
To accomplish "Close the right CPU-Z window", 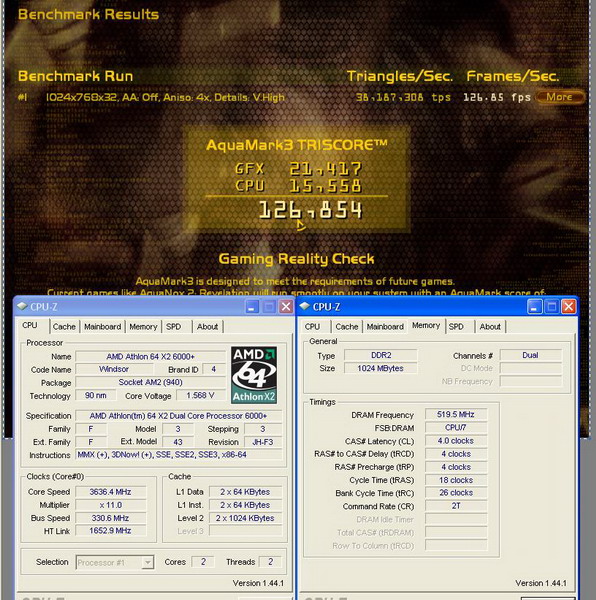I will click(568, 307).
